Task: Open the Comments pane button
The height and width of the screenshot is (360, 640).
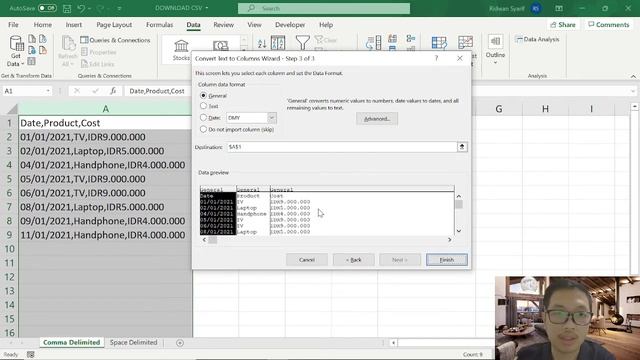Action: coord(609,25)
